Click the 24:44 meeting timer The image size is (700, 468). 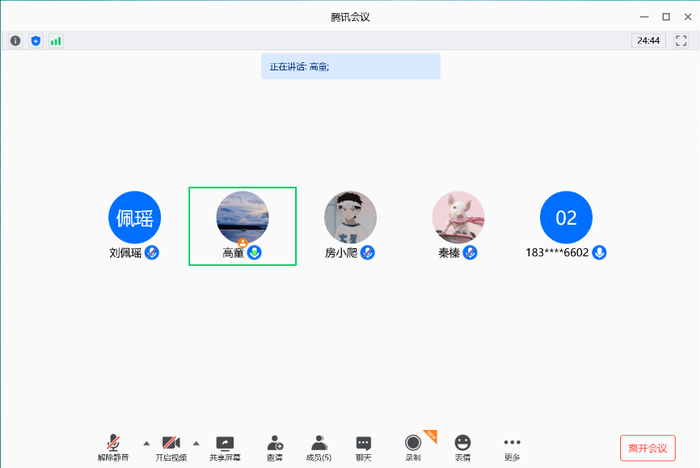648,41
